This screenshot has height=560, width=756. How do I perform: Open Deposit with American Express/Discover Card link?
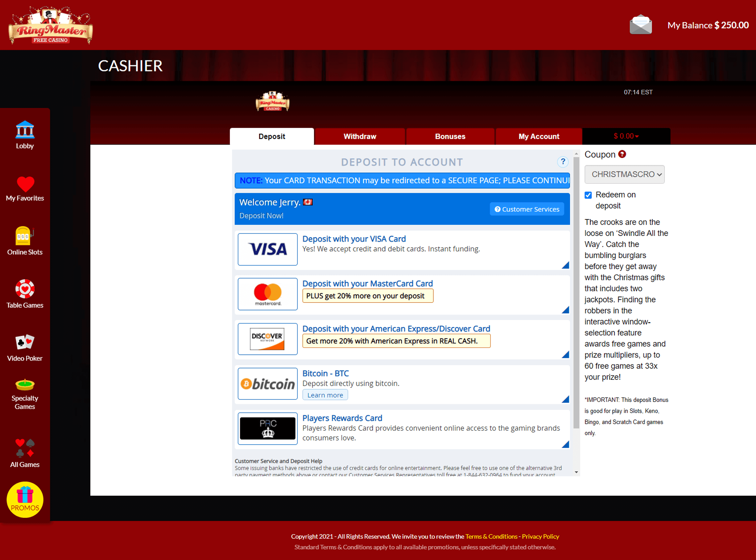(396, 328)
